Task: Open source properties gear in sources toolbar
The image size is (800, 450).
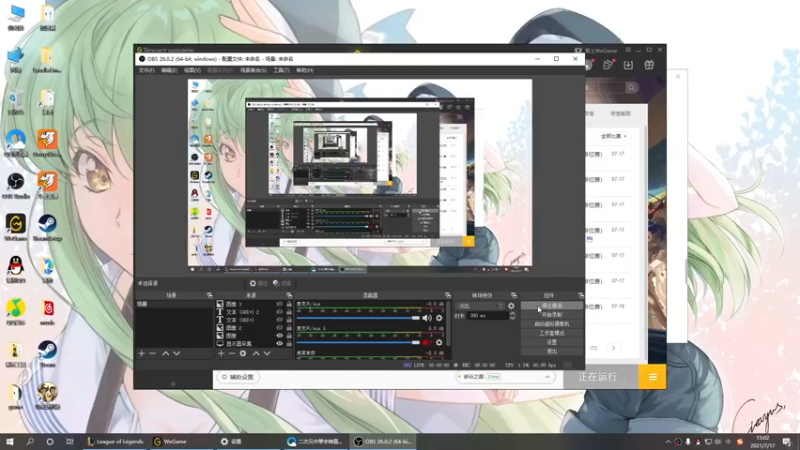Action: [x=243, y=353]
